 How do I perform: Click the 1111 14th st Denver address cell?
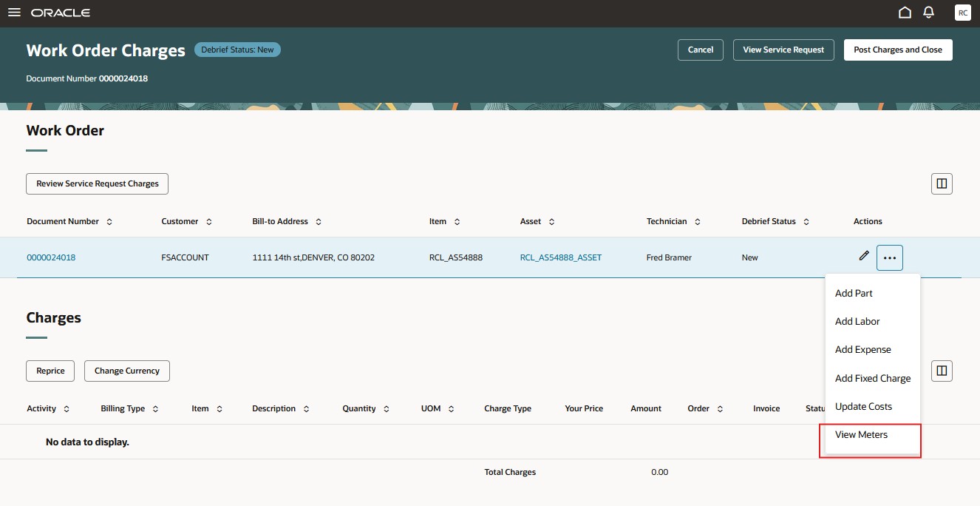coord(313,257)
